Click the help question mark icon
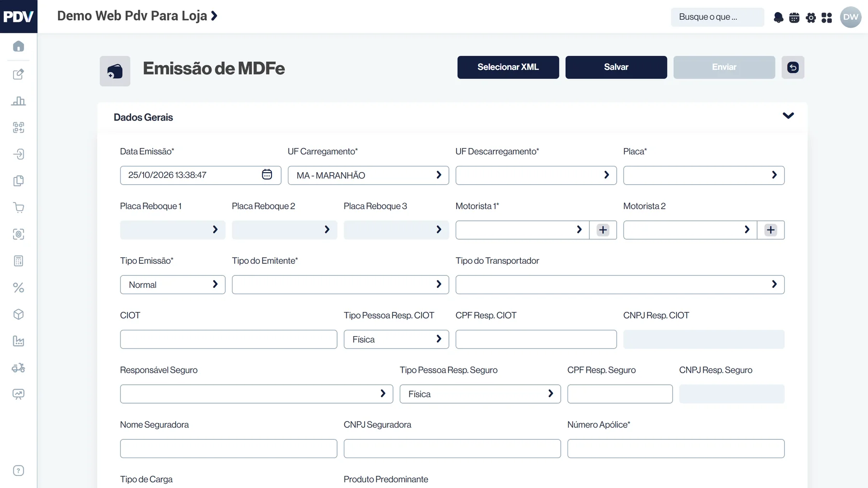The height and width of the screenshot is (488, 868). tap(18, 471)
